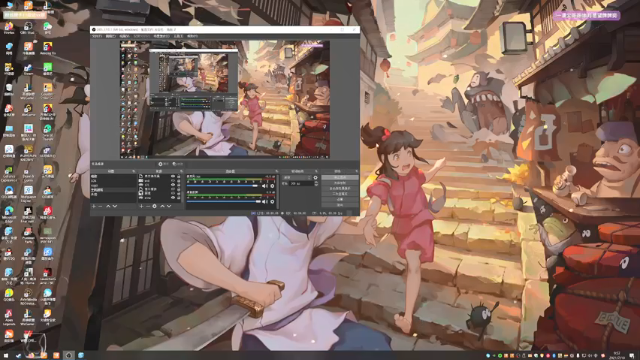The height and width of the screenshot is (360, 640).
Task: Click OBS icon on the taskbar
Action: [69, 356]
